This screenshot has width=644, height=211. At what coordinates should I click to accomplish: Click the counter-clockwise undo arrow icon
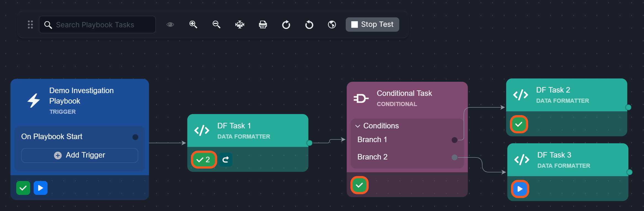pos(309,25)
